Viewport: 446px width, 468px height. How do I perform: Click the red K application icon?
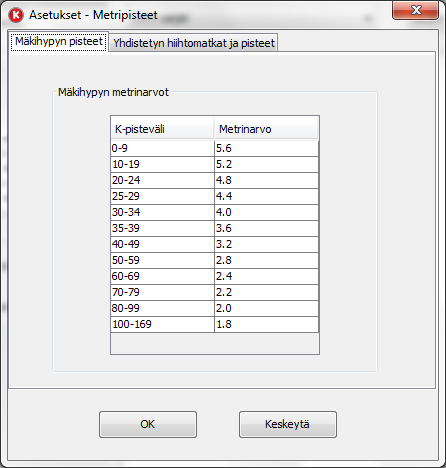(16, 15)
